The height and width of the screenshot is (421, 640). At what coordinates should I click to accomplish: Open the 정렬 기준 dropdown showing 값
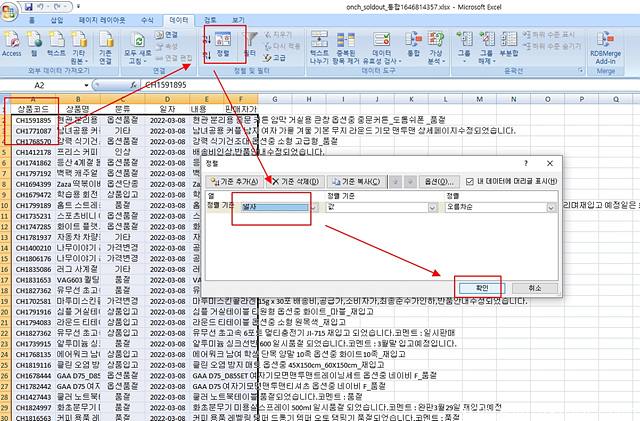(433, 207)
